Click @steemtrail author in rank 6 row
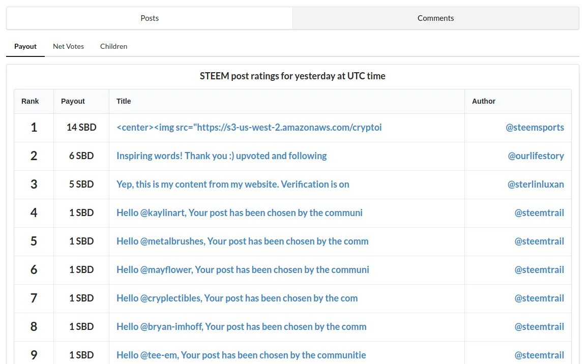Viewport: 588px width, 364px height. [539, 270]
